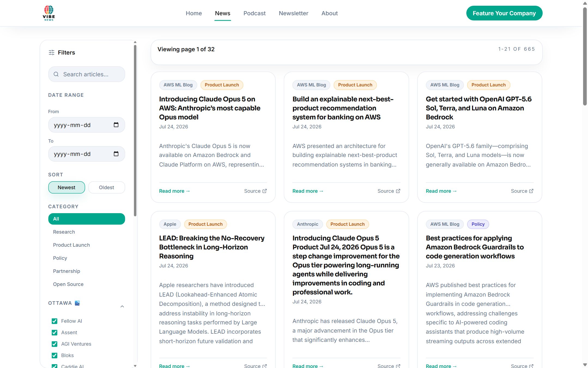Open the Podcast nav item
Viewport: 588px width, 368px height.
255,13
